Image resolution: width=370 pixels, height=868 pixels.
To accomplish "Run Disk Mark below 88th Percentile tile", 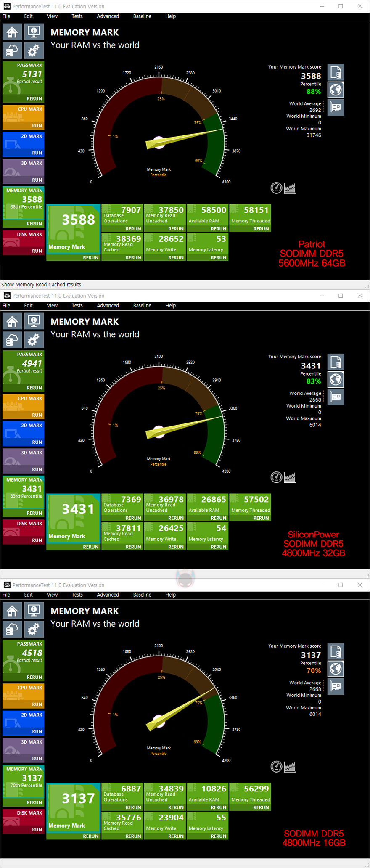I will tap(37, 251).
